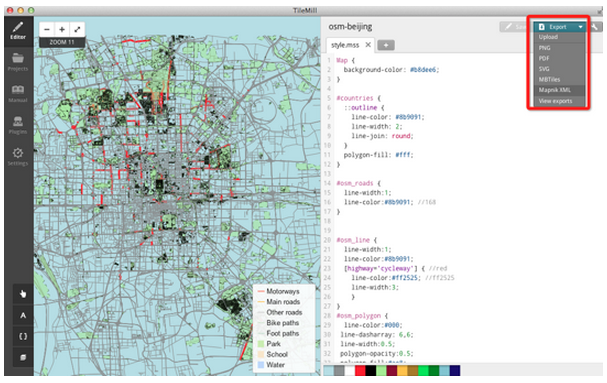This screenshot has width=607, height=383.
Task: Pick the maroon color swatch
Action: [392, 371]
